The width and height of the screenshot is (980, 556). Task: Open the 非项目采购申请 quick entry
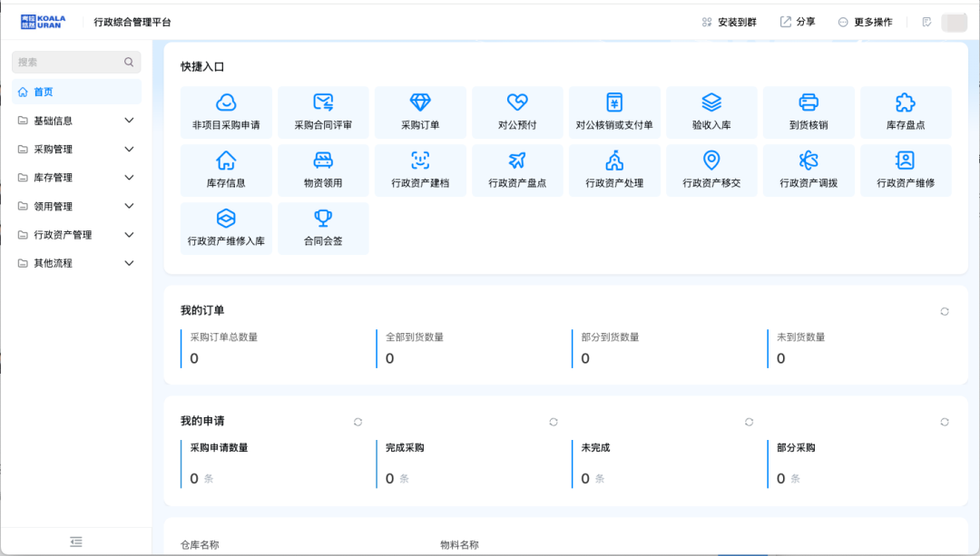tap(226, 112)
